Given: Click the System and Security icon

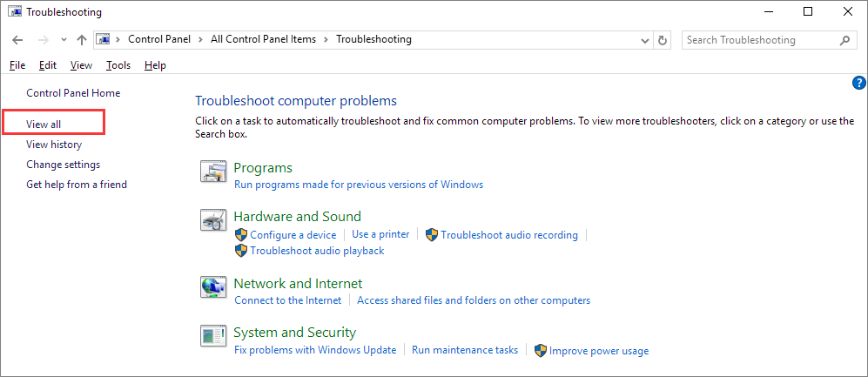Looking at the screenshot, I should (213, 336).
